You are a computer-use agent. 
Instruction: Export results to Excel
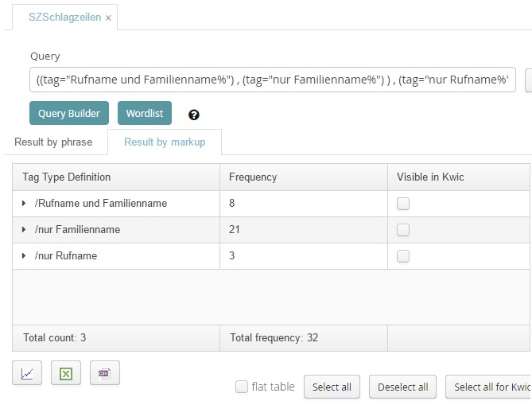coord(65,373)
